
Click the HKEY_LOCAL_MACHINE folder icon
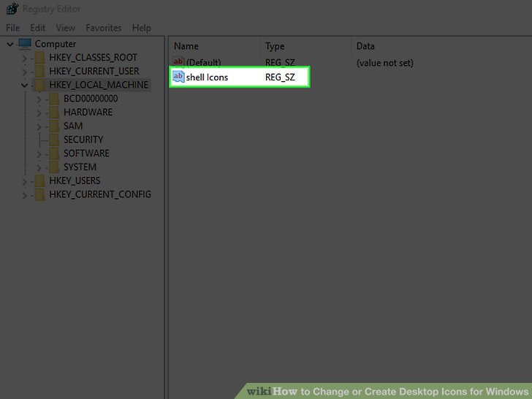click(39, 85)
